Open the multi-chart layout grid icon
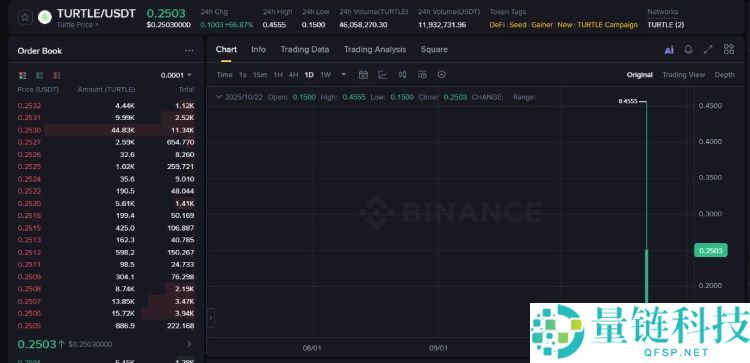Viewport: 750px width, 363px height. click(728, 49)
